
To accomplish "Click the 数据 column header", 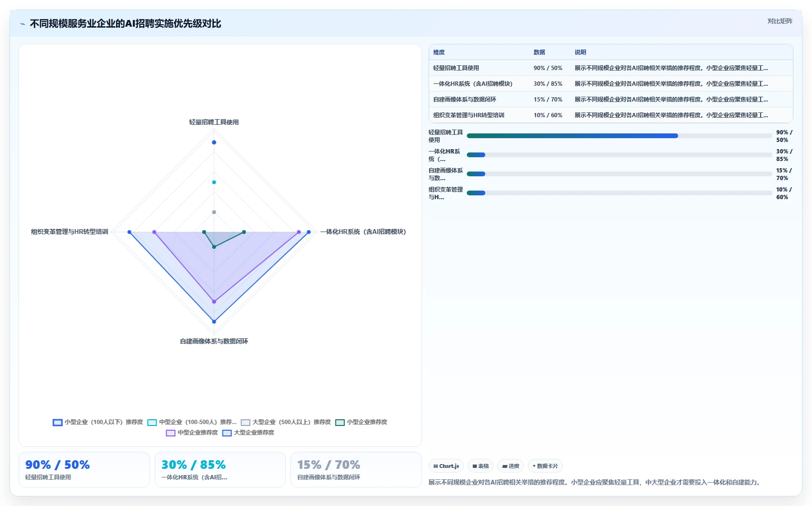I will coord(539,52).
